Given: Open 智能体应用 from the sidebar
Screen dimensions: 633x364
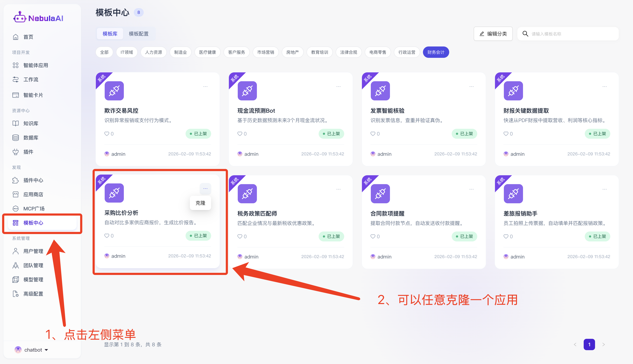Looking at the screenshot, I should click(x=35, y=65).
